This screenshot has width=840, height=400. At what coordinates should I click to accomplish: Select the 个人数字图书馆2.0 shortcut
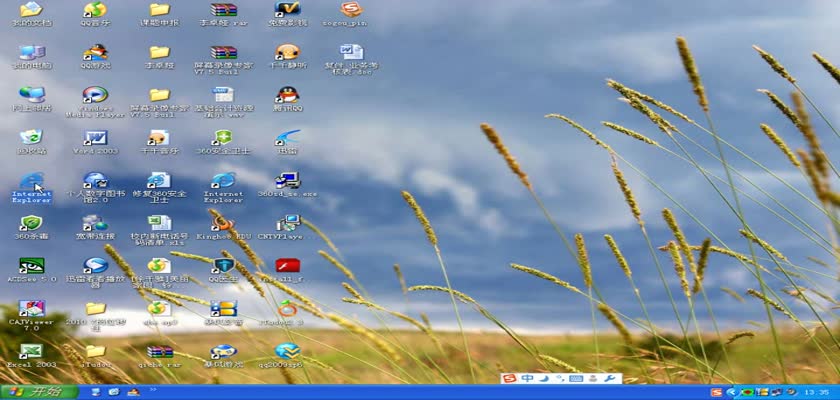tap(95, 187)
